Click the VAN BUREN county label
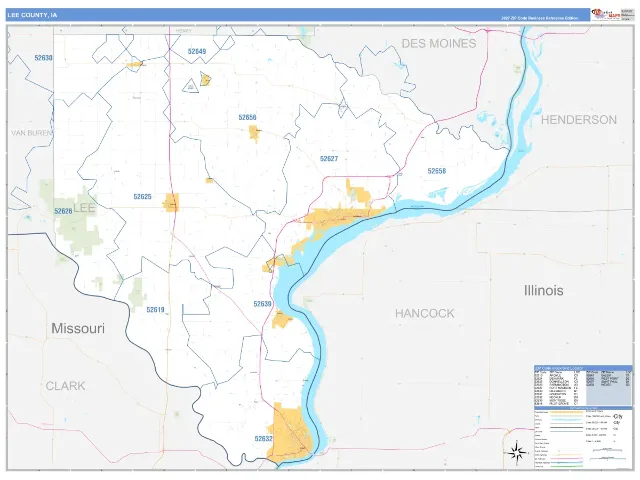The width and height of the screenshot is (640, 480). (32, 133)
